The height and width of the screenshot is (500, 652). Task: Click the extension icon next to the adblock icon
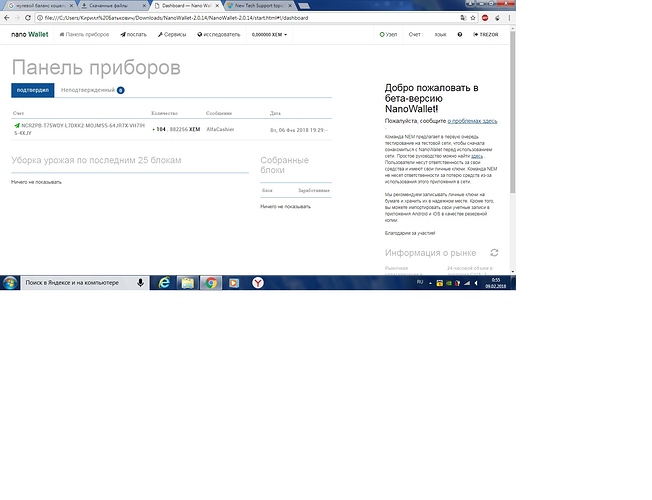coord(497,18)
